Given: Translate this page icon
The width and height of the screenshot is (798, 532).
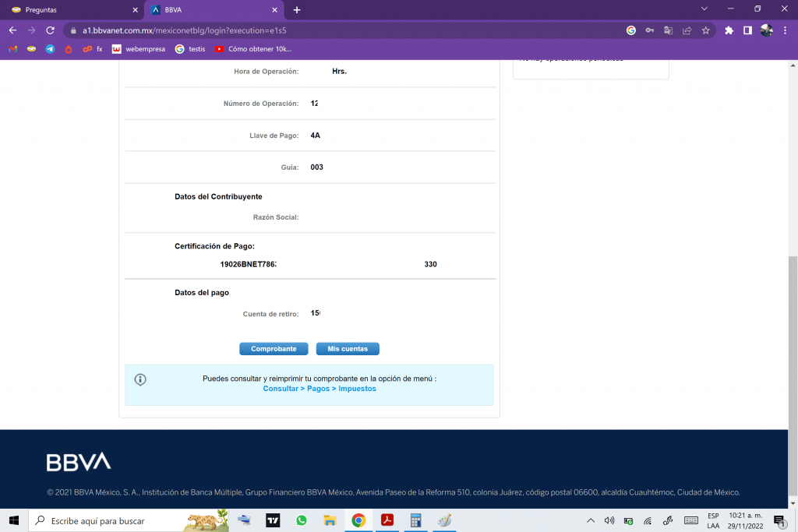Looking at the screenshot, I should point(668,30).
